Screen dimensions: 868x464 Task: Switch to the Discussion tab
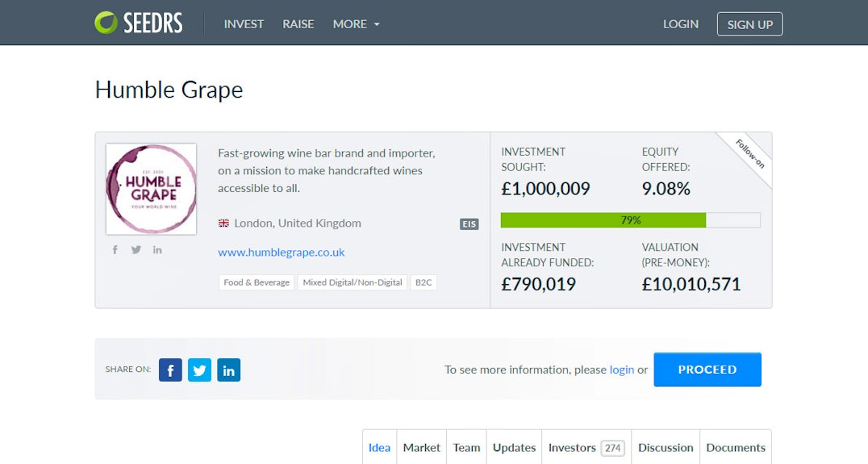[666, 447]
